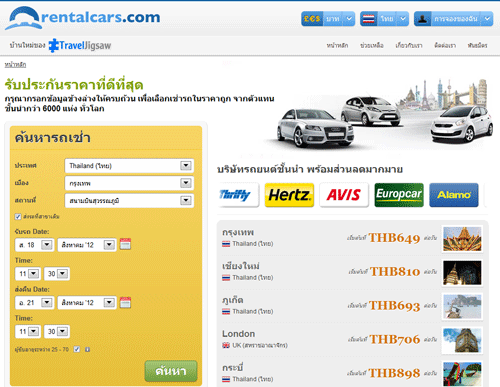The width and height of the screenshot is (500, 387).
Task: Open drop-off minute dropdown
Action: 57,331
